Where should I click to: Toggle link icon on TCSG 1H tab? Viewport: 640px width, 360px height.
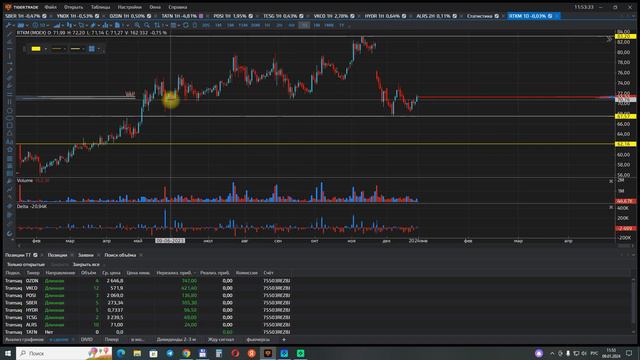(301, 16)
